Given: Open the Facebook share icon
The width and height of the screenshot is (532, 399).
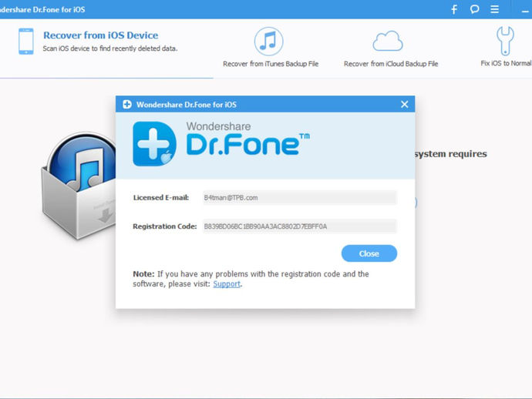Looking at the screenshot, I should click(454, 9).
